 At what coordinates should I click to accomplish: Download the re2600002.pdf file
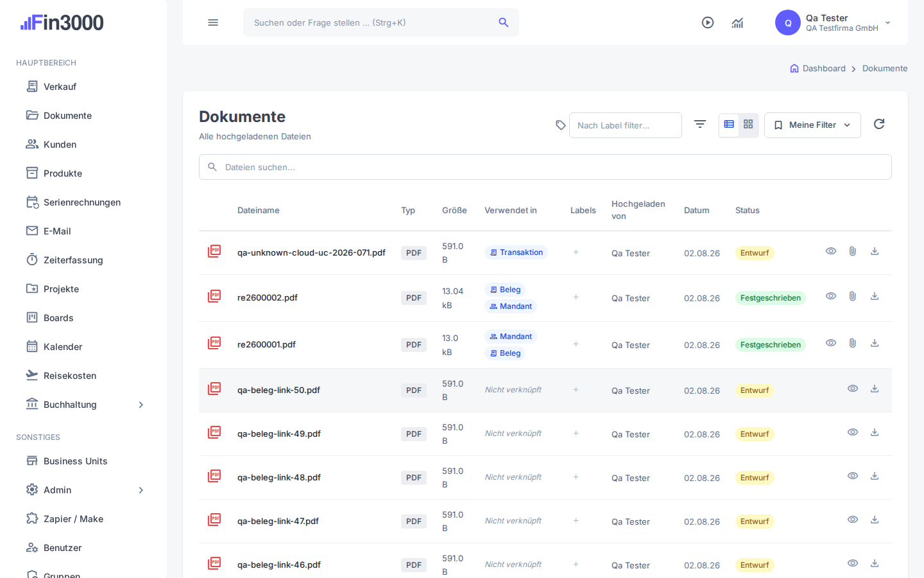875,296
